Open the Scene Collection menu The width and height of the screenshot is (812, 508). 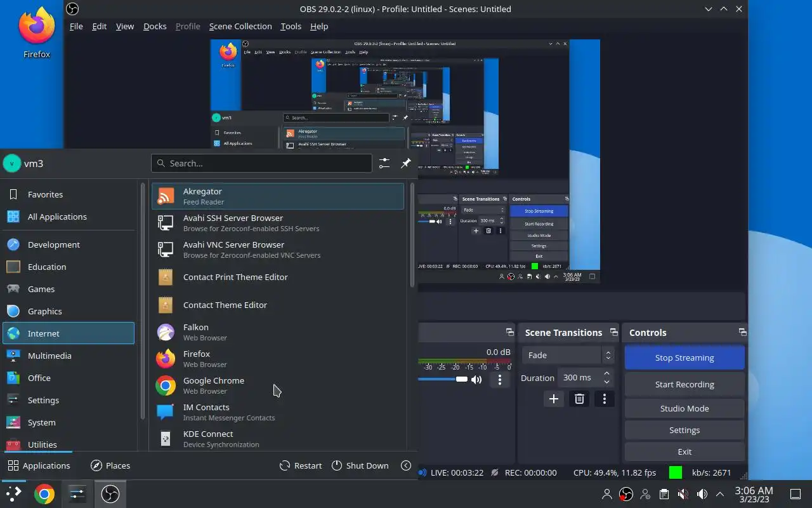[240, 26]
